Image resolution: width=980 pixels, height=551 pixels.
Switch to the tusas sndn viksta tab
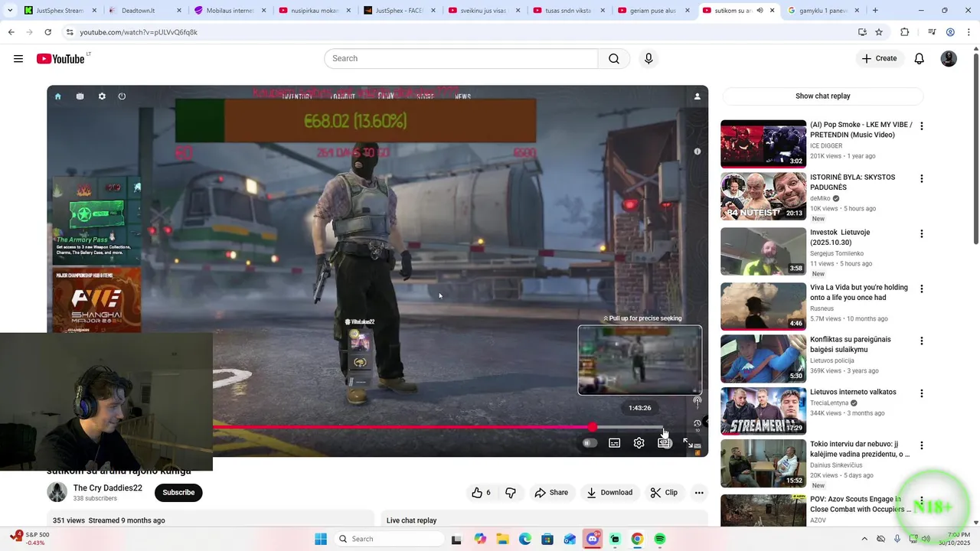click(569, 11)
